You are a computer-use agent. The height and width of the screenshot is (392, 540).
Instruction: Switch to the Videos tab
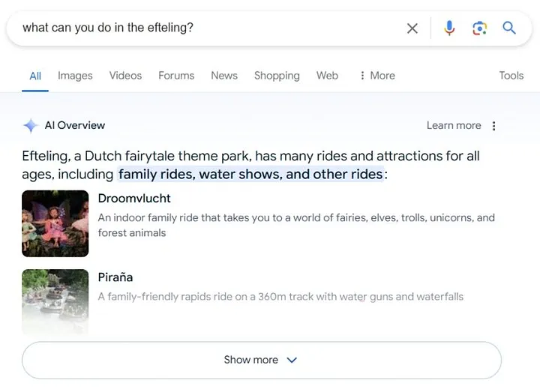[125, 76]
